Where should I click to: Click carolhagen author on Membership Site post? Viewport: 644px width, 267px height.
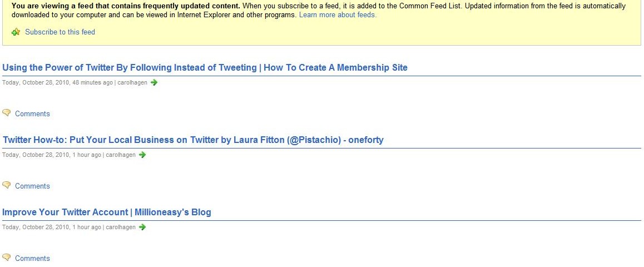132,82
